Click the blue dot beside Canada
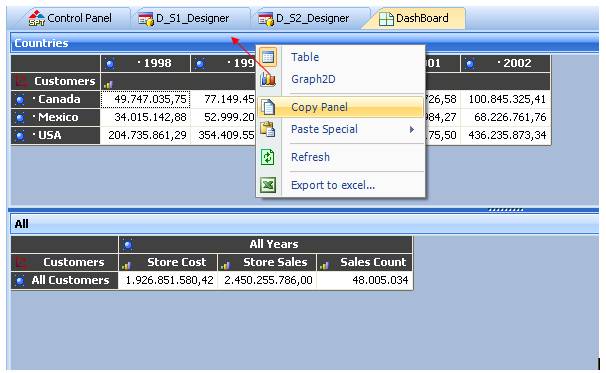 [x=20, y=100]
